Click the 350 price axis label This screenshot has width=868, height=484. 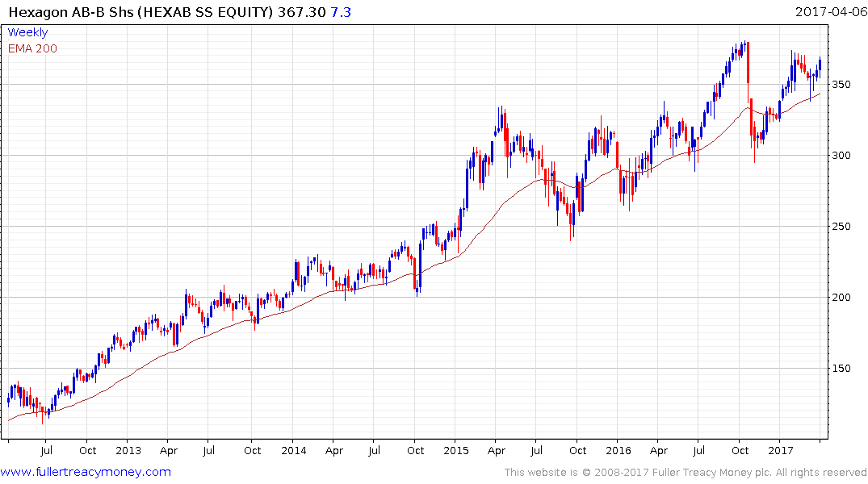pos(841,85)
